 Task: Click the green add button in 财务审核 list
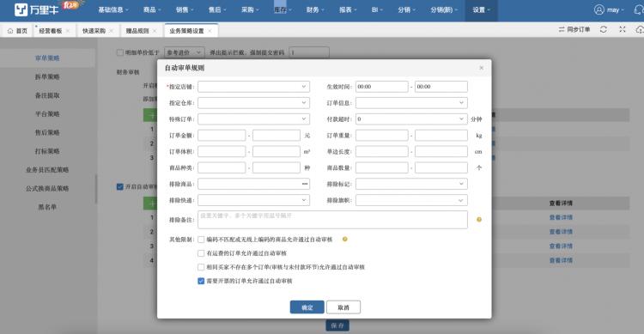(150, 115)
